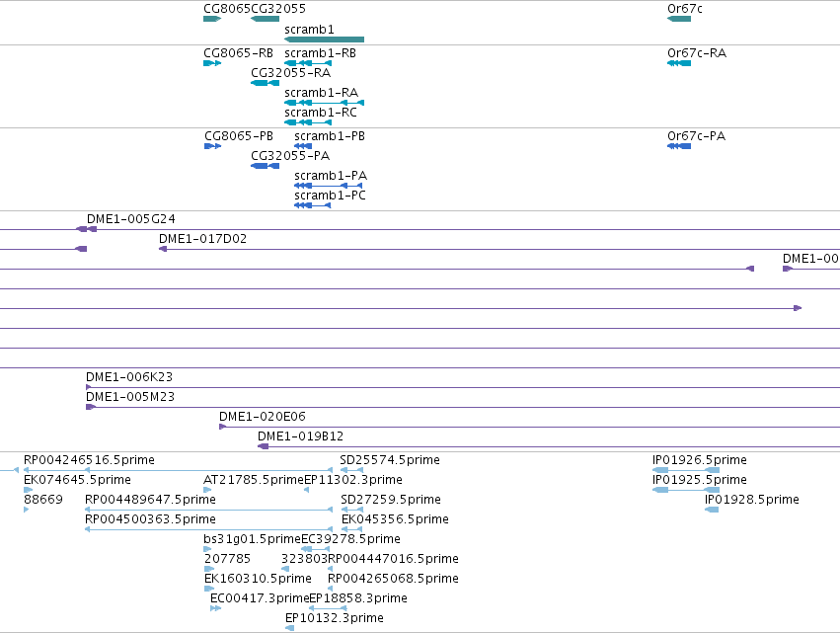
Task: Click the RP004489647.5prime EST label
Action: coord(151,500)
